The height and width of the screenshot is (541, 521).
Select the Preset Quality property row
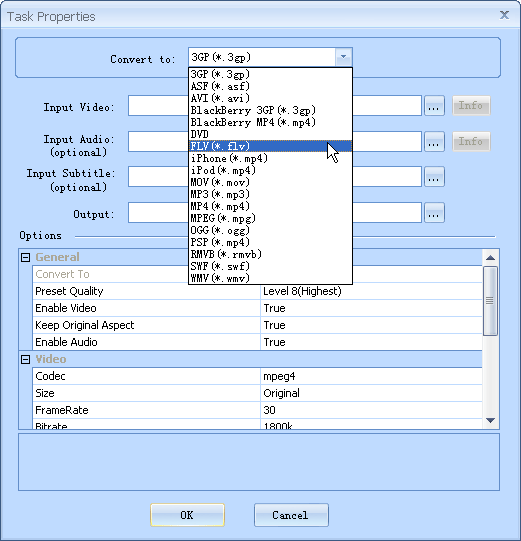(257, 291)
